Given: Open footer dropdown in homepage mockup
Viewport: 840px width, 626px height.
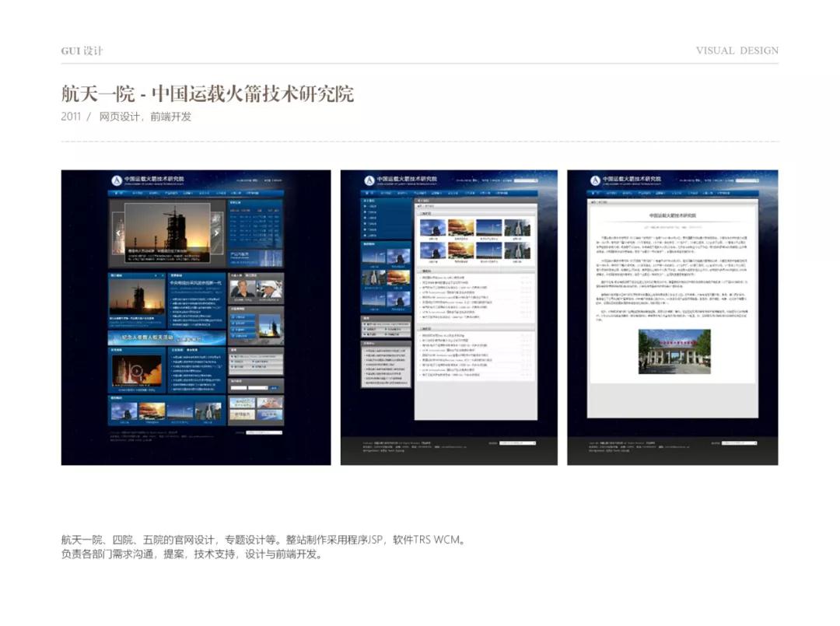Looking at the screenshot, I should click(x=264, y=432).
